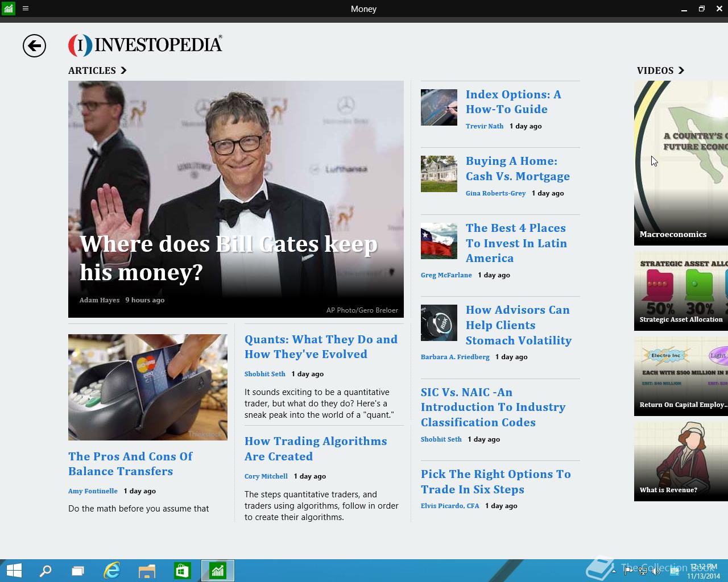Open the Bill Gates money featured article

(x=236, y=199)
